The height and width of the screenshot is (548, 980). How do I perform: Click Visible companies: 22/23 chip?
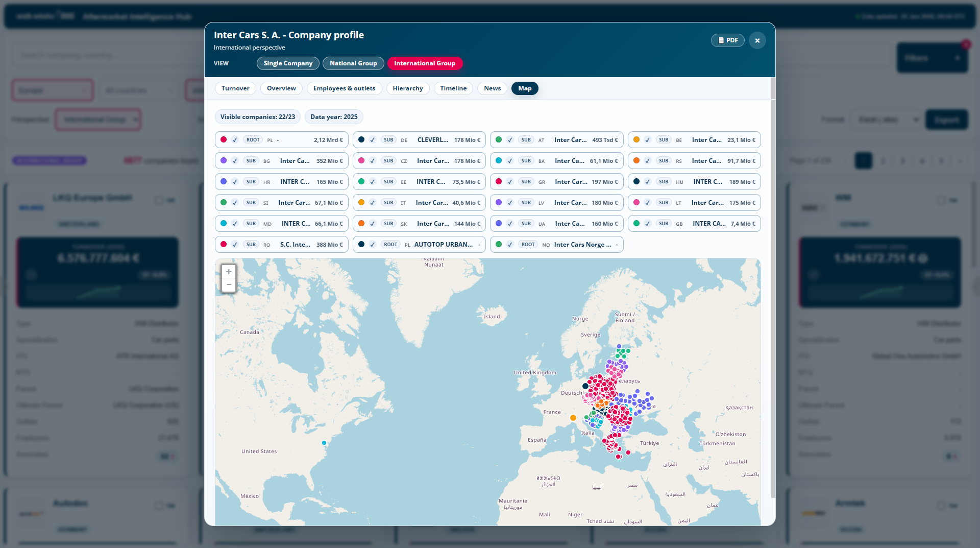coord(258,117)
